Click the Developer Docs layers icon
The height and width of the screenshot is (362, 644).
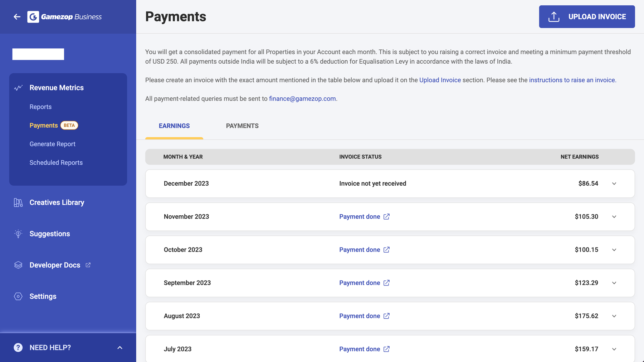point(18,265)
